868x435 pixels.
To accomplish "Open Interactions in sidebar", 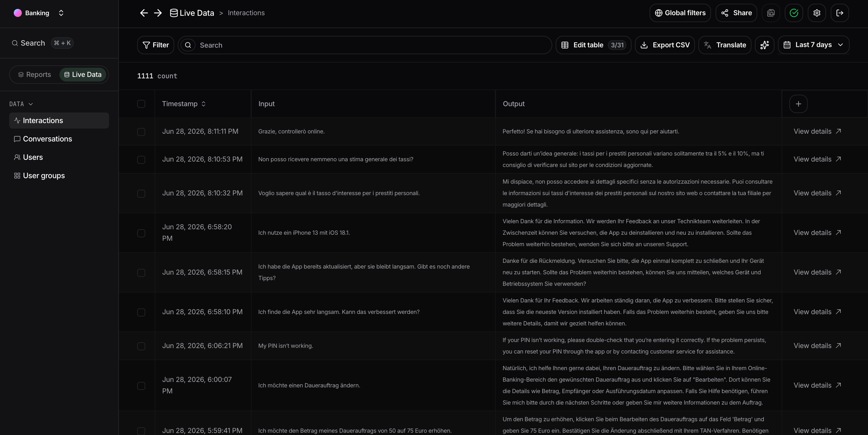I will coord(59,120).
